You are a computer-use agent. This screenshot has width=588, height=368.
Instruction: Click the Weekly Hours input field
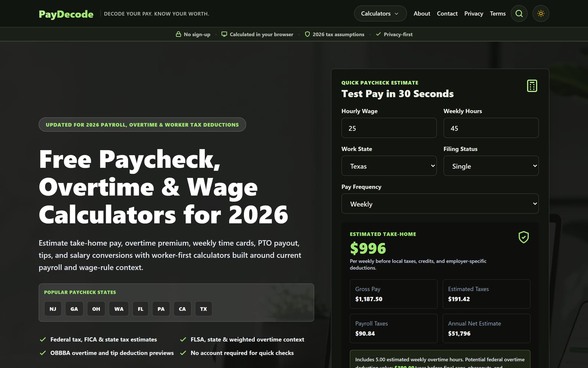(x=491, y=128)
